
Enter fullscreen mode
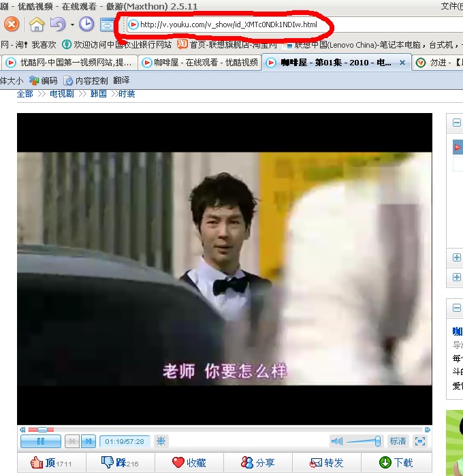click(x=420, y=441)
